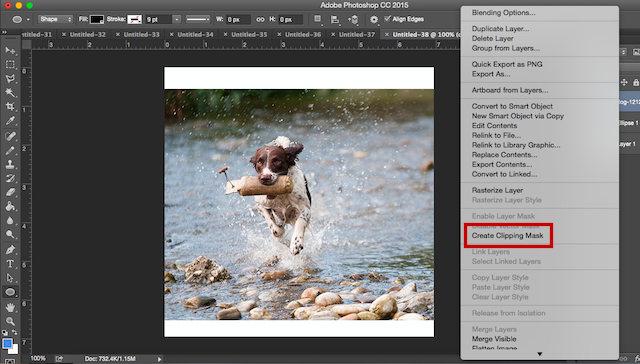The height and width of the screenshot is (364, 640).
Task: Select the Path Selection tool
Action: click(x=10, y=277)
